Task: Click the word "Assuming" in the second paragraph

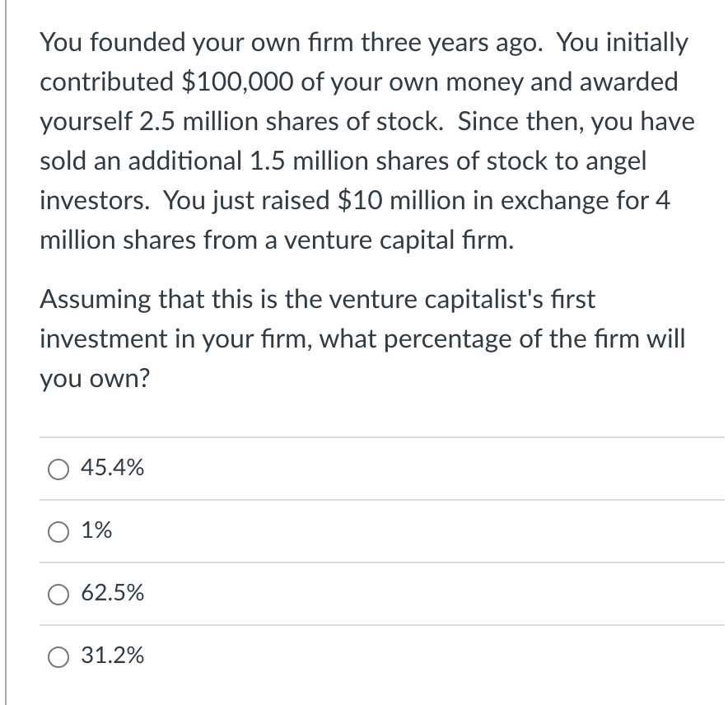Action: (93, 301)
